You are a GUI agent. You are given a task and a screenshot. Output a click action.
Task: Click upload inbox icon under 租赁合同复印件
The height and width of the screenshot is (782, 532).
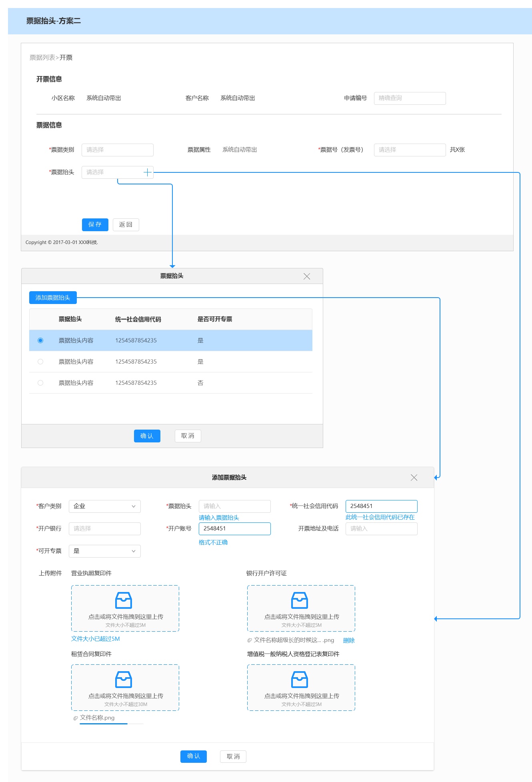[x=124, y=680]
